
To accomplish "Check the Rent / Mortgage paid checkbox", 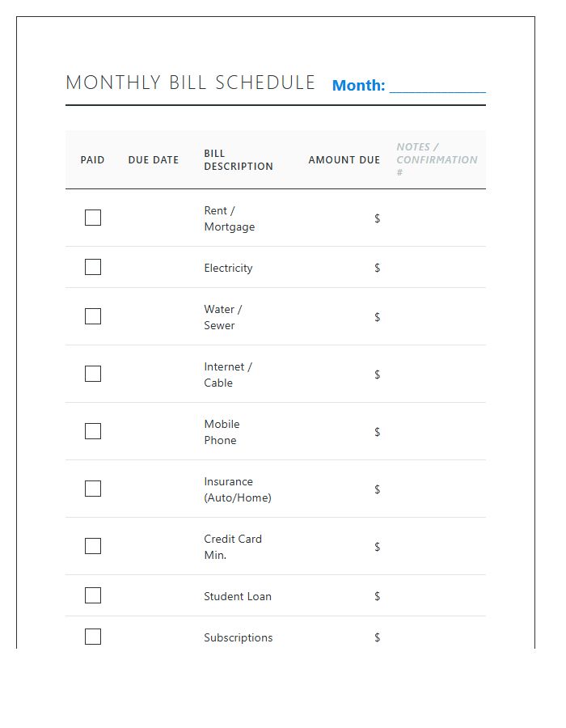I will 93,218.
